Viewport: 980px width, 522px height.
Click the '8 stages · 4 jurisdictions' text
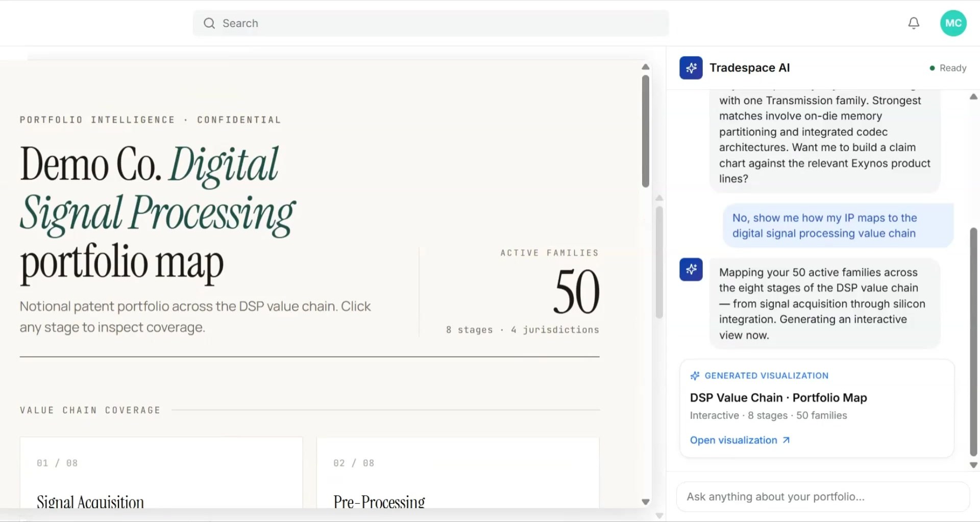(x=523, y=330)
